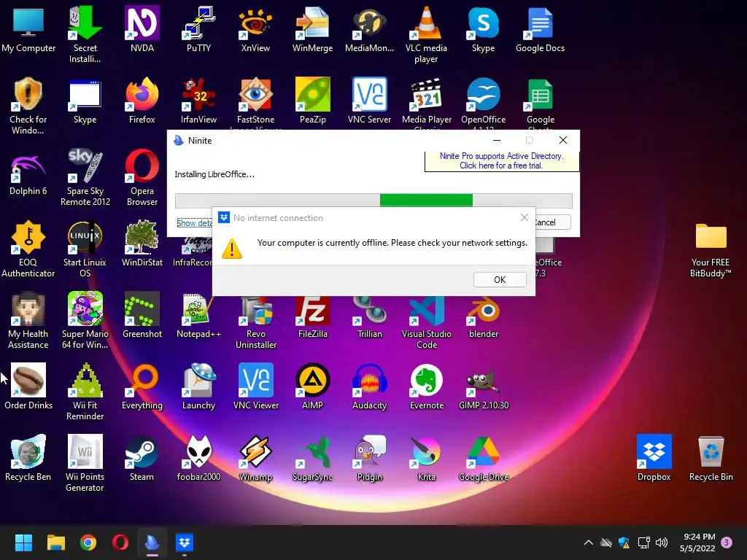Click OK in the offline dialog
The image size is (747, 560).
[500, 279]
